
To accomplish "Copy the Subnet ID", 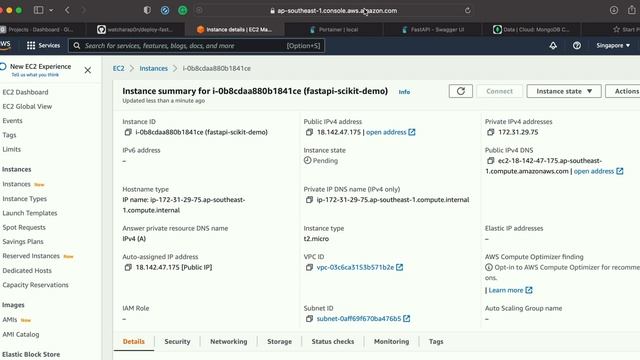I will tap(309, 319).
